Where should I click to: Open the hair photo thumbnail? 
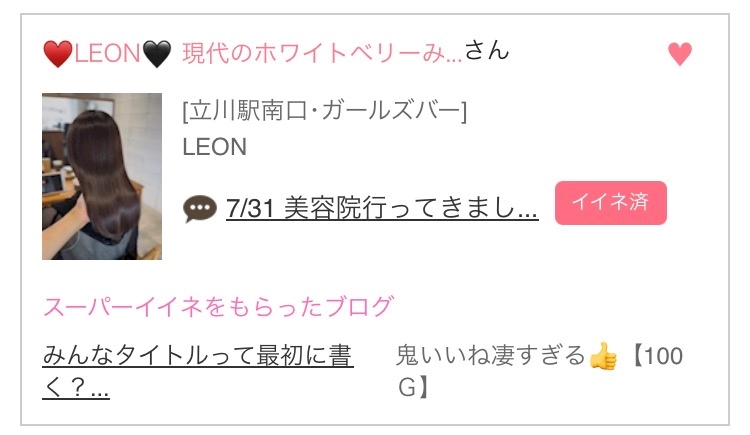pyautogui.click(x=102, y=177)
